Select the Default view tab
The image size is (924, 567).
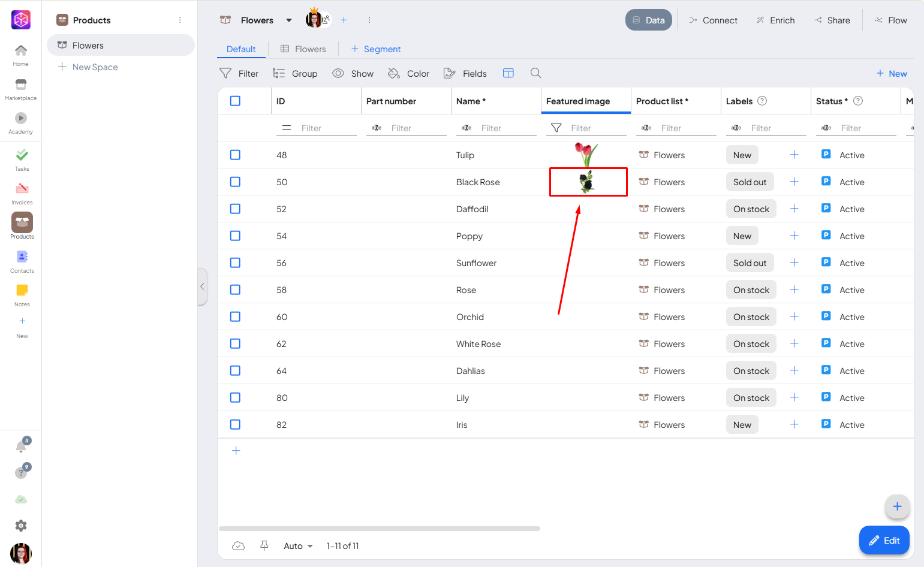click(241, 49)
